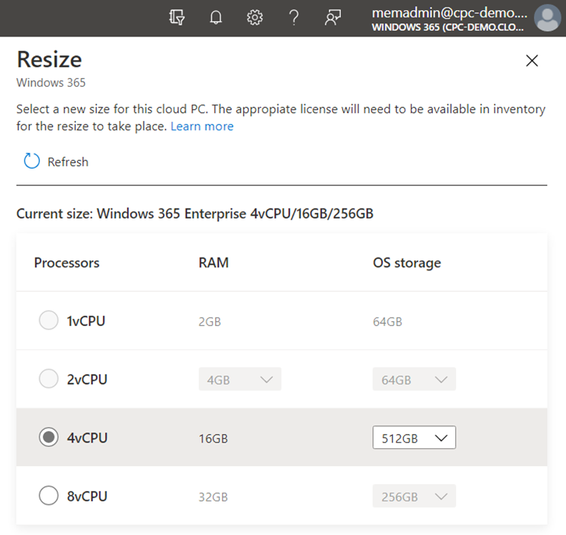Image resolution: width=566 pixels, height=535 pixels.
Task: Expand the 512GB OS storage dropdown
Action: (414, 438)
